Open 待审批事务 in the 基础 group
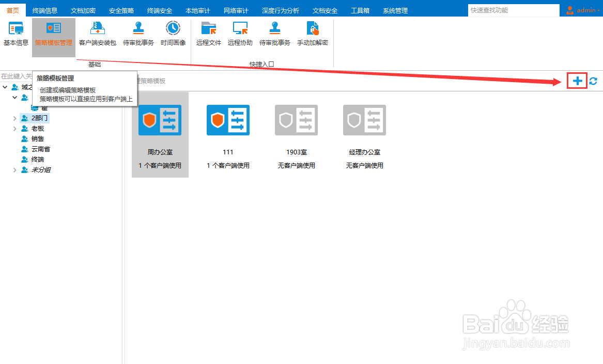This screenshot has width=603, height=364. point(138,34)
